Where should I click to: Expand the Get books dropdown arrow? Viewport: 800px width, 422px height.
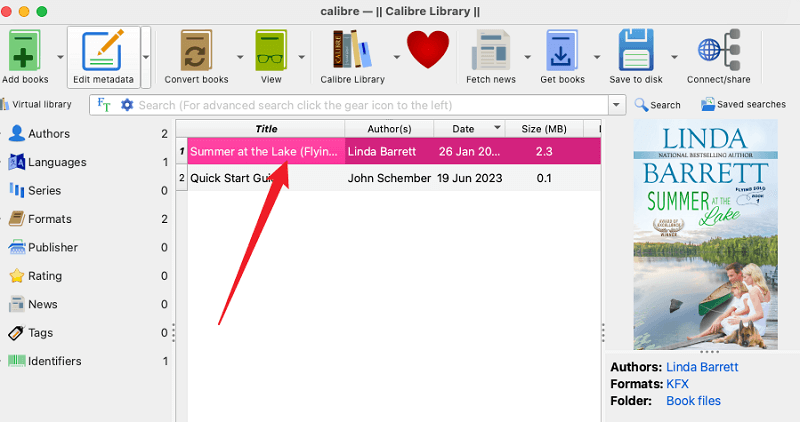(596, 57)
